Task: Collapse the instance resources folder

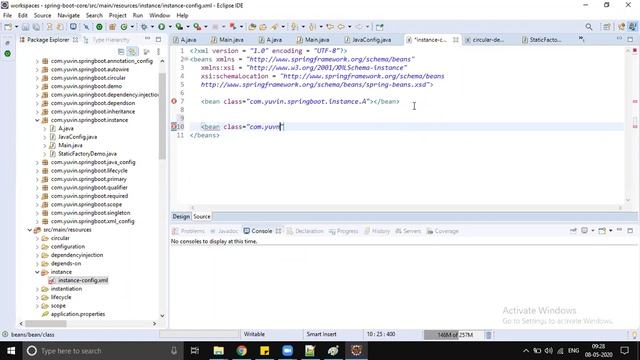Action: (37, 272)
